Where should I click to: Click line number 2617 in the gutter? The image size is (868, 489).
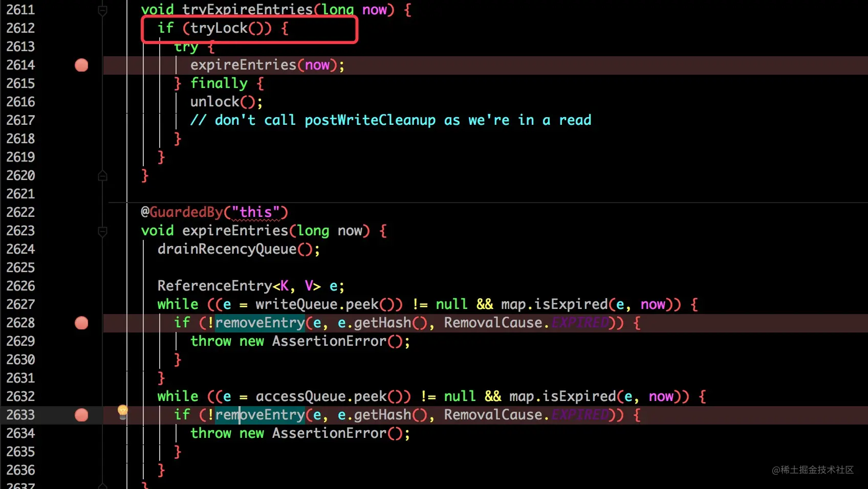(x=20, y=120)
